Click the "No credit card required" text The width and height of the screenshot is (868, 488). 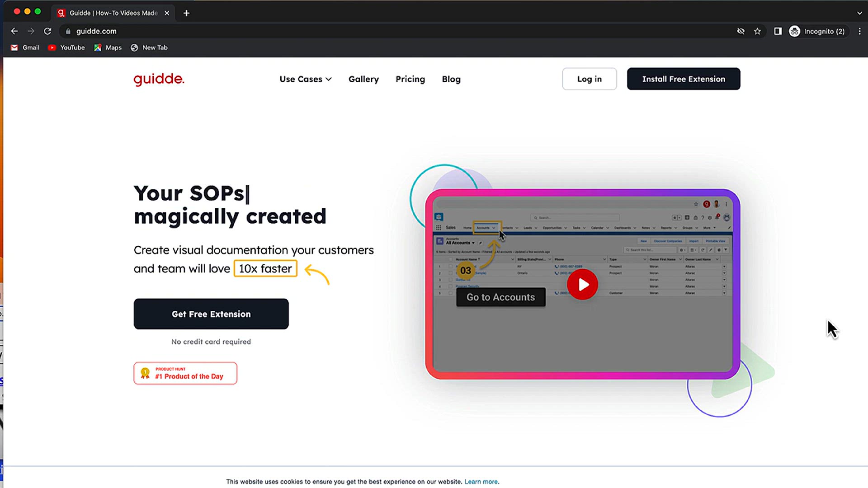point(211,342)
